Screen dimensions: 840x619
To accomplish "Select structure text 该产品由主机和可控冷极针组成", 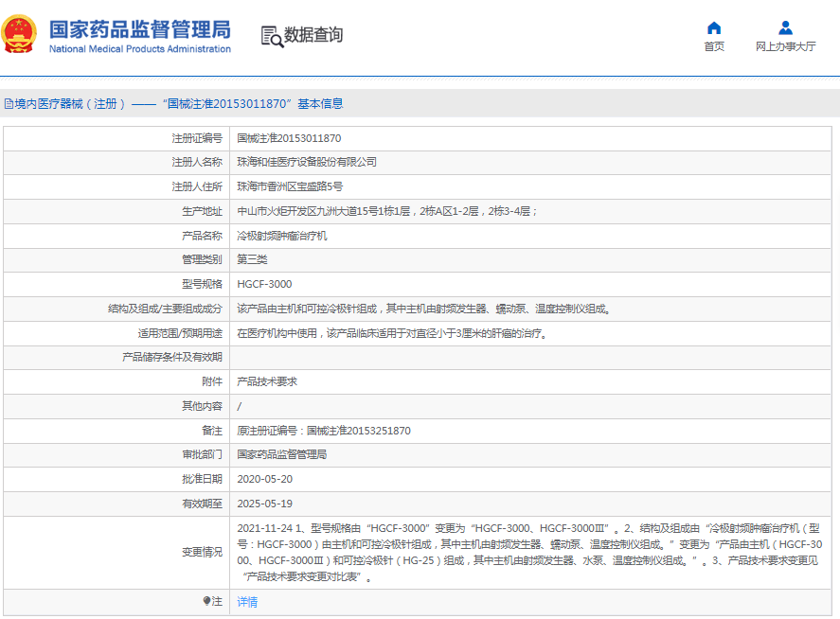I will (424, 309).
